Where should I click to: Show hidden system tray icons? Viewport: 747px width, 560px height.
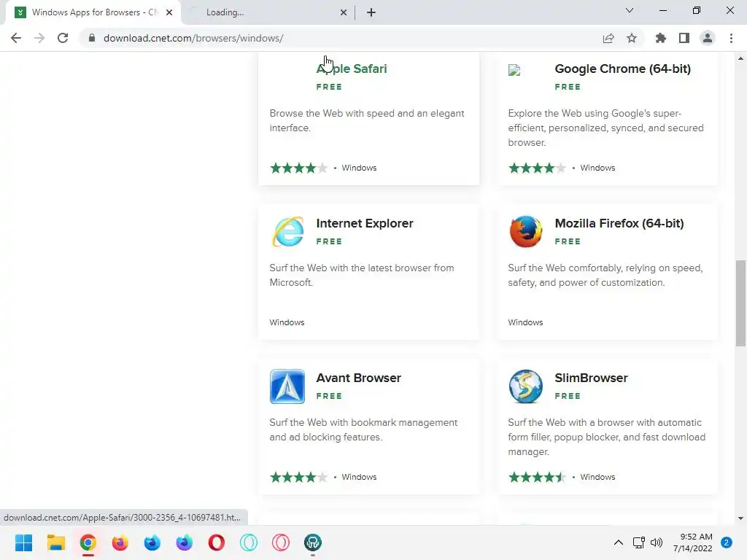point(619,542)
